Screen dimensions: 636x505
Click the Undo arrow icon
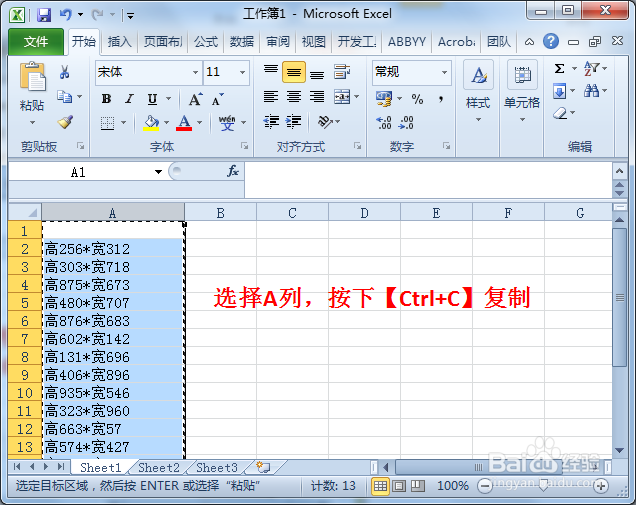(65, 15)
